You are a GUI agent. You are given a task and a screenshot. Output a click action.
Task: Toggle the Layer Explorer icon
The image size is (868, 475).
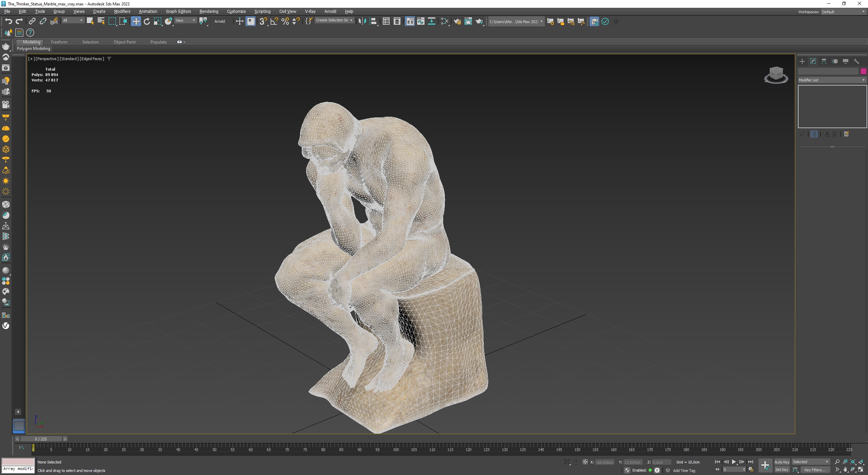tap(397, 21)
